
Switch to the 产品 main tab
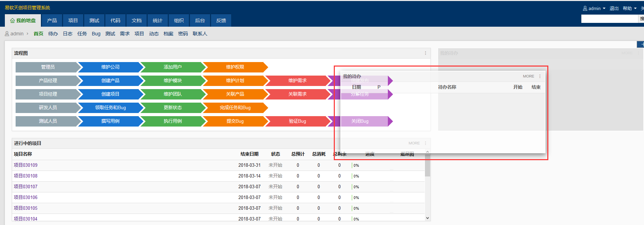(52, 20)
